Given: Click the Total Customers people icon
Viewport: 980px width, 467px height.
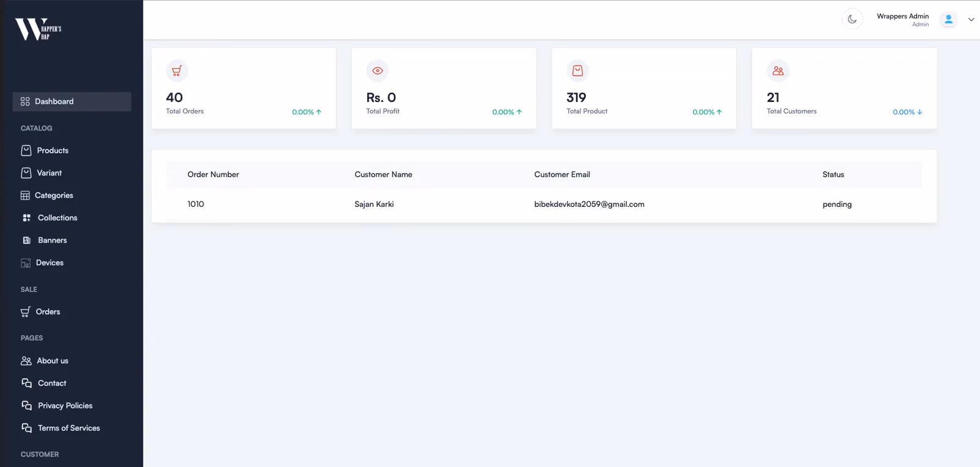Looking at the screenshot, I should pos(778,71).
